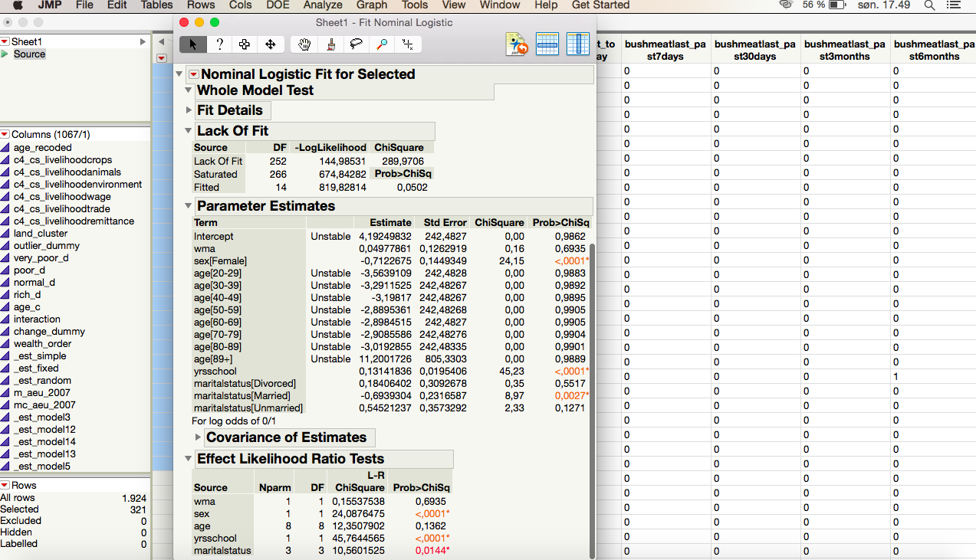Click the select-rows table icon
Image resolution: width=976 pixels, height=560 pixels.
[x=547, y=44]
